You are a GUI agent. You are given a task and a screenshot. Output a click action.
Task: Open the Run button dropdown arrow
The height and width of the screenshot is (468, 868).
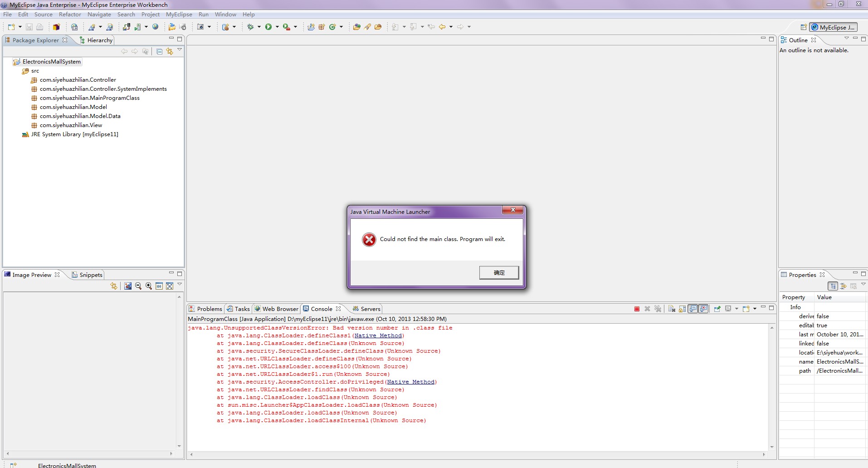click(x=277, y=27)
